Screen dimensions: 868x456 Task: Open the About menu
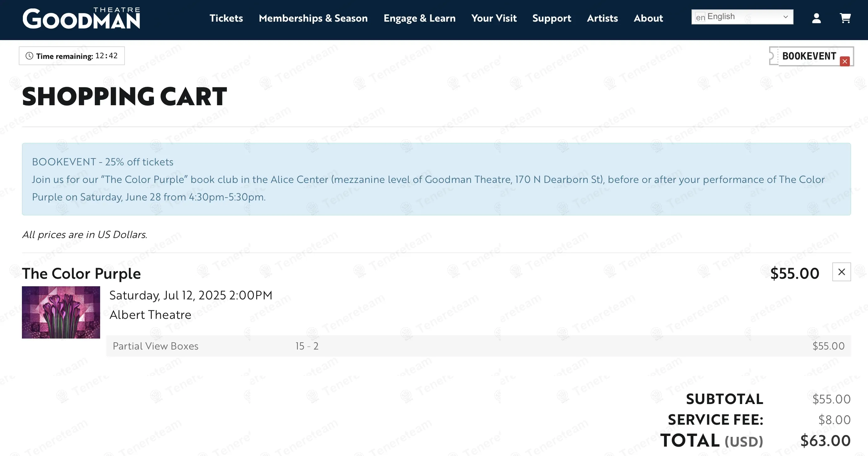[648, 18]
